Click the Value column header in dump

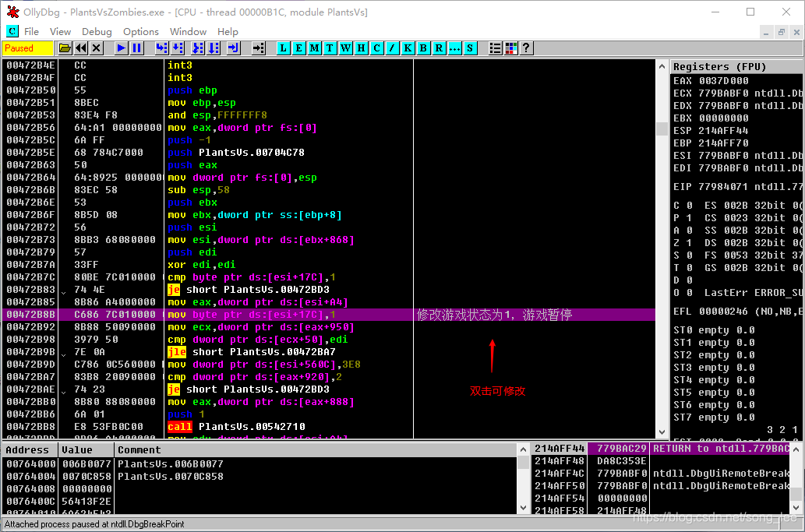click(86, 450)
